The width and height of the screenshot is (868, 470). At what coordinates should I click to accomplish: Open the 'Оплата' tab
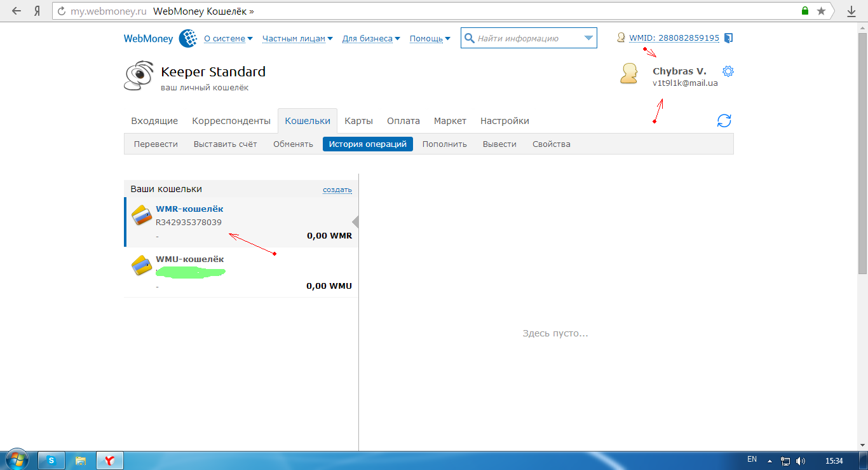click(x=403, y=121)
